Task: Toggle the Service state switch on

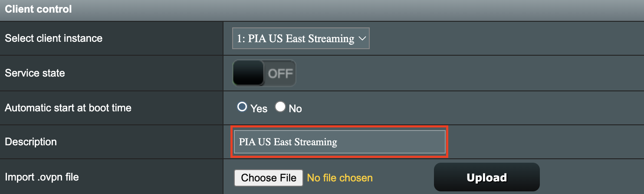Action: click(264, 73)
